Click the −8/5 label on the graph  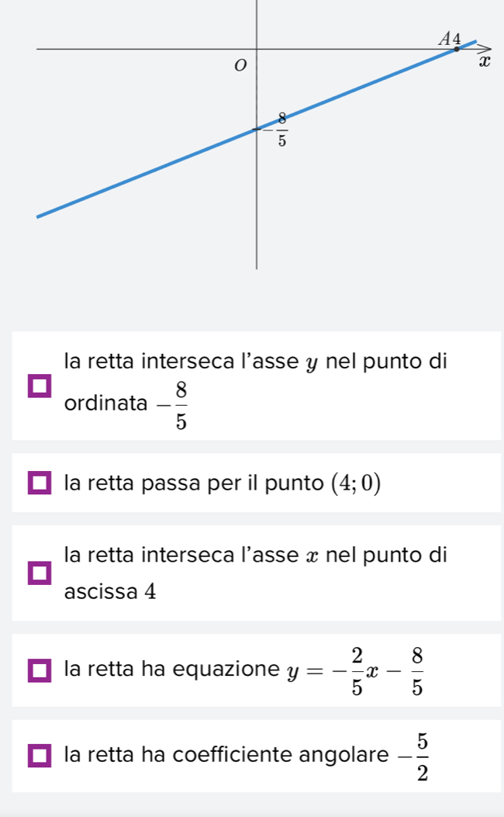280,130
